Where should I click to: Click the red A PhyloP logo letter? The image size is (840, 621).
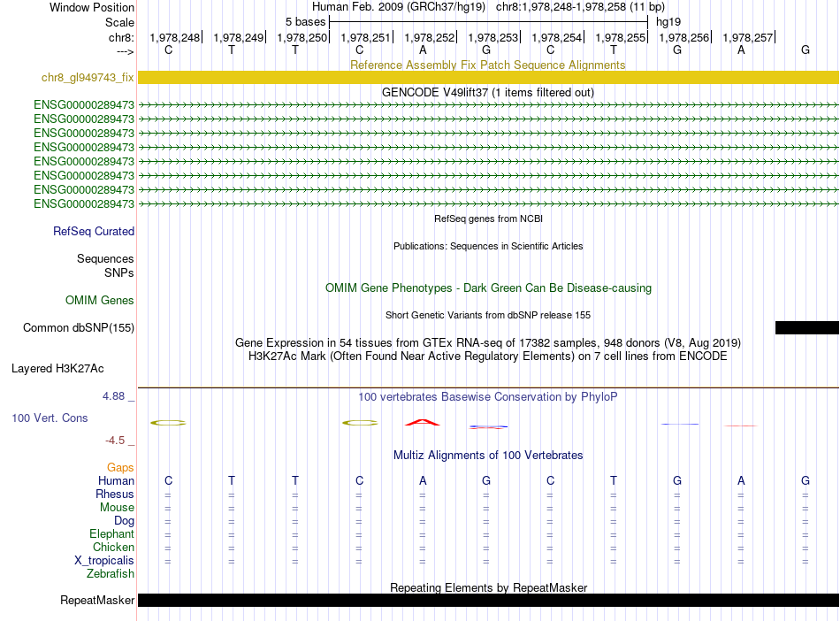[423, 422]
